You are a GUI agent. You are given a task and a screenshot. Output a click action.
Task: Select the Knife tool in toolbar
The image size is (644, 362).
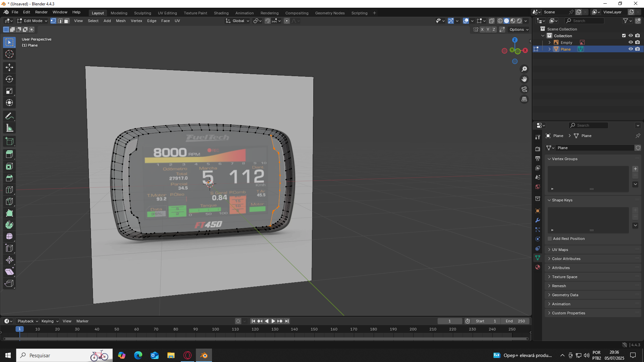[x=9, y=201]
